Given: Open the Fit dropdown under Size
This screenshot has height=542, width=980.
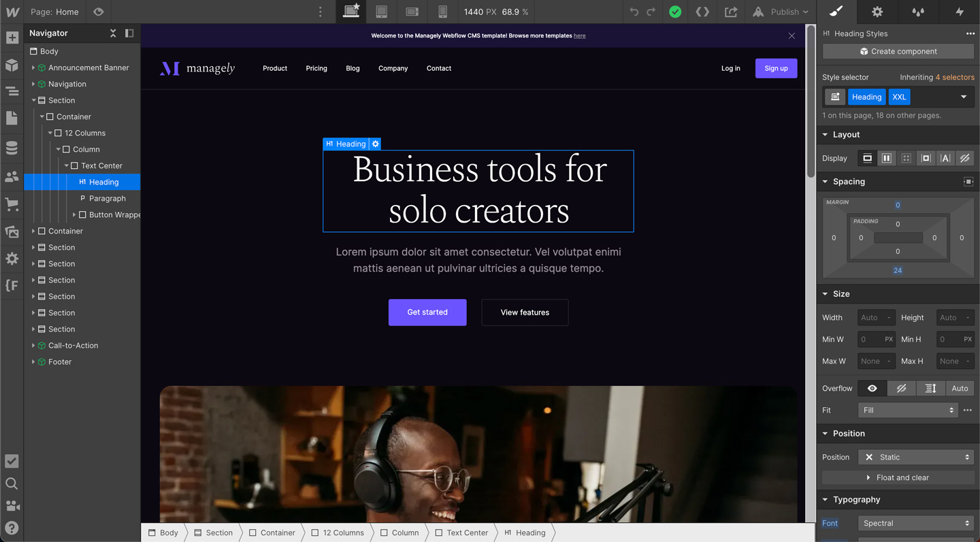Looking at the screenshot, I should point(907,410).
